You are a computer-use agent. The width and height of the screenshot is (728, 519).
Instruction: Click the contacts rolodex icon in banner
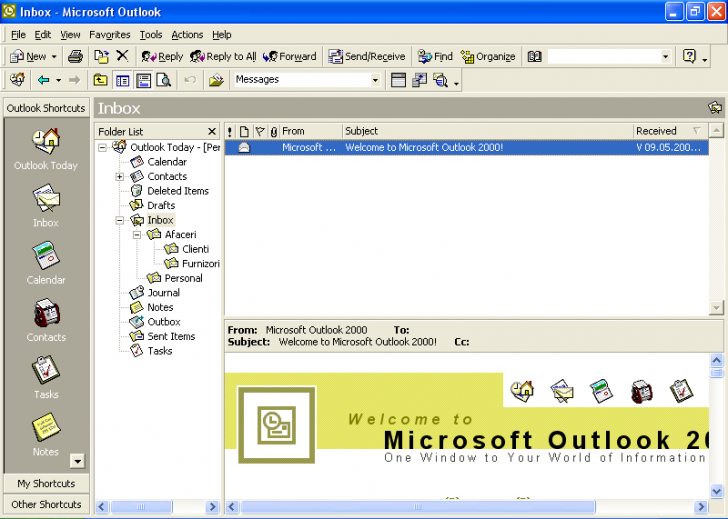(x=641, y=391)
